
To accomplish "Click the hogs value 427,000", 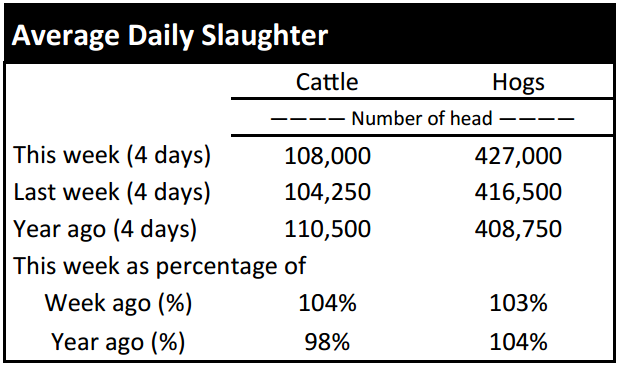I will (x=518, y=156).
